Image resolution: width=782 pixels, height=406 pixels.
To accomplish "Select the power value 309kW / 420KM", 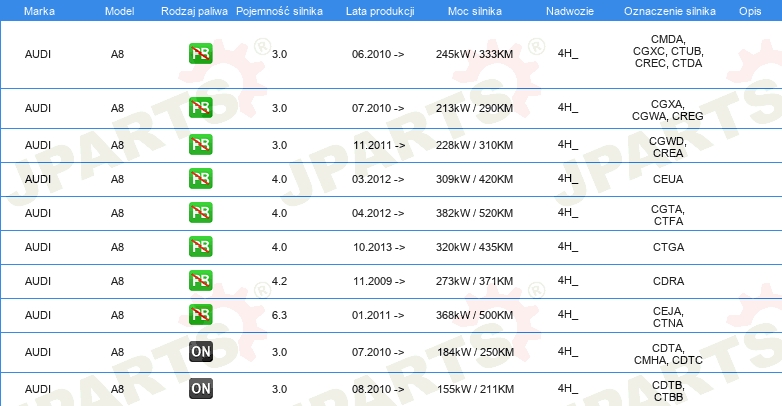I will (x=474, y=179).
